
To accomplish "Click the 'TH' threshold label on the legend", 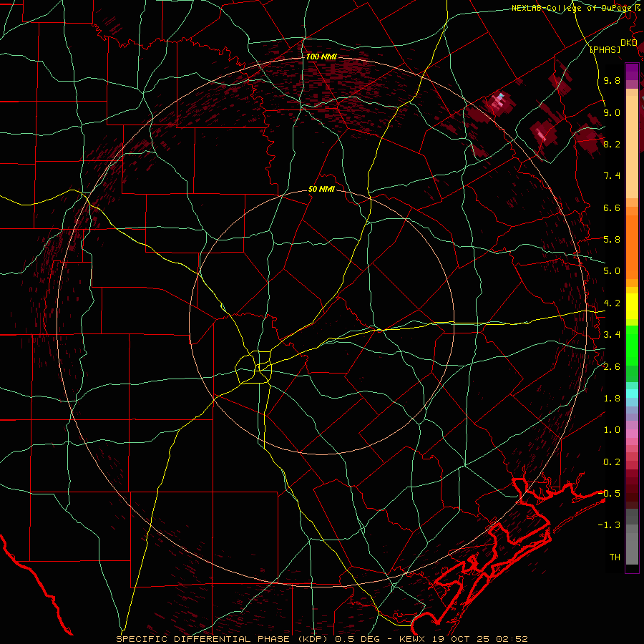I will pos(615,557).
